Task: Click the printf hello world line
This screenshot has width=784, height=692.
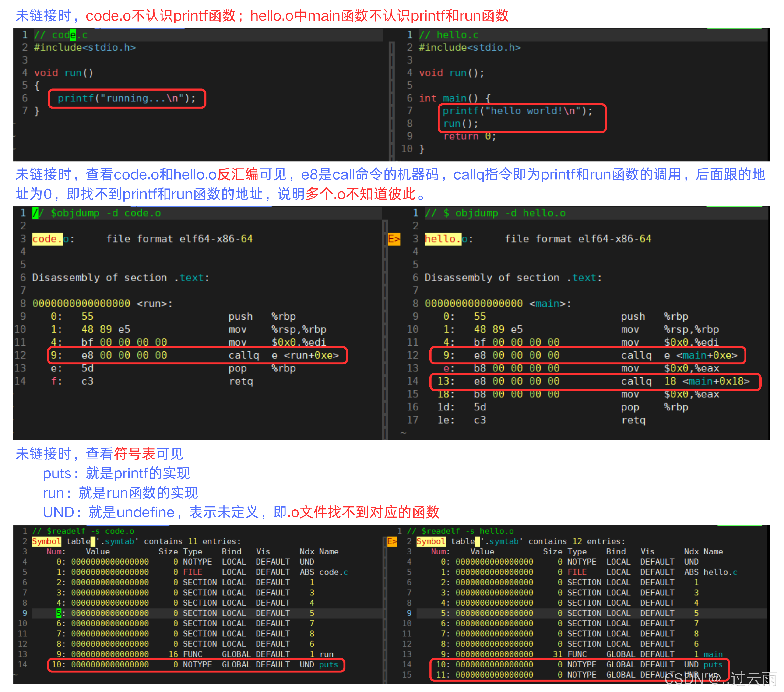Action: pos(517,111)
